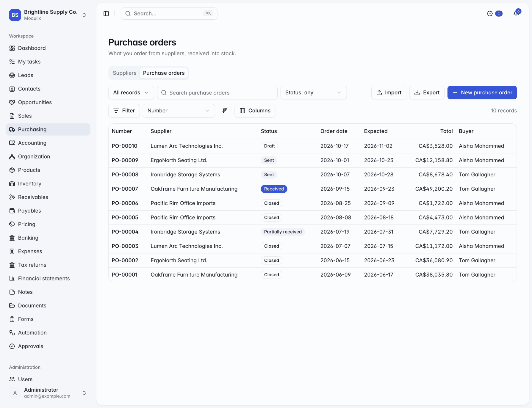Expand the Brightline Supply Co. workspace switcher
This screenshot has width=532, height=408.
click(48, 15)
